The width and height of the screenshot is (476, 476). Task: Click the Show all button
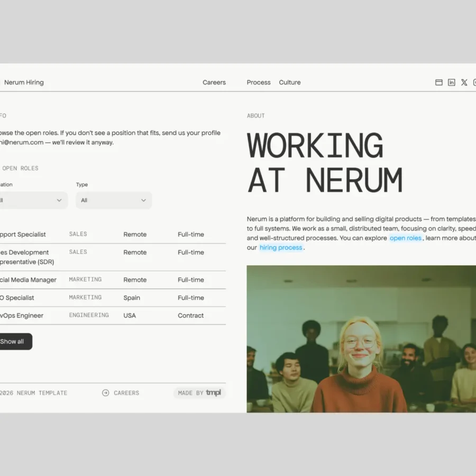click(x=13, y=341)
